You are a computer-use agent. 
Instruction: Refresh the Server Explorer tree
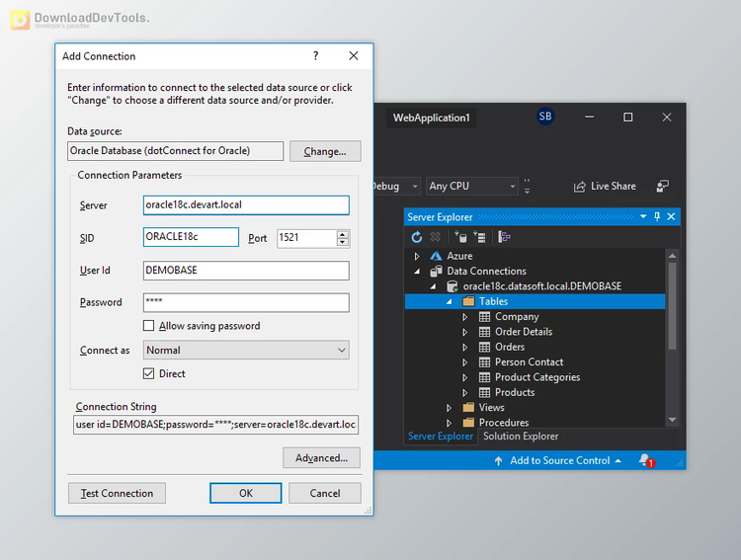(416, 237)
